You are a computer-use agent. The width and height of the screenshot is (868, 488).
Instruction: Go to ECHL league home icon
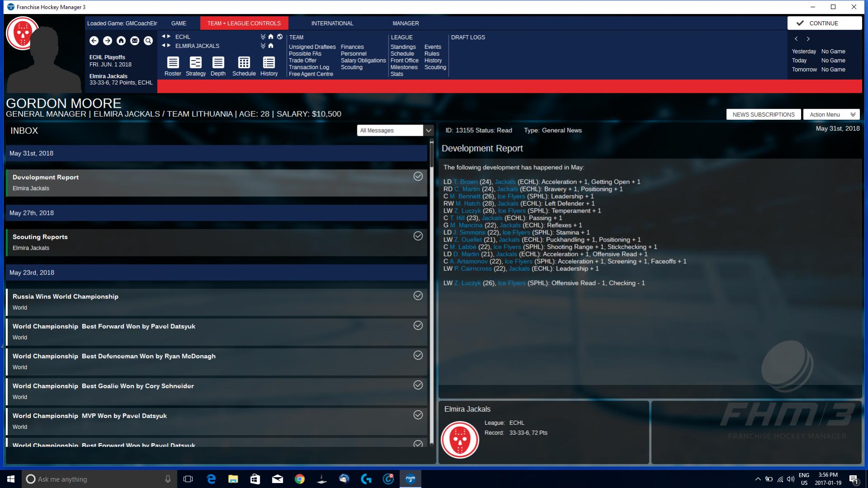click(271, 37)
